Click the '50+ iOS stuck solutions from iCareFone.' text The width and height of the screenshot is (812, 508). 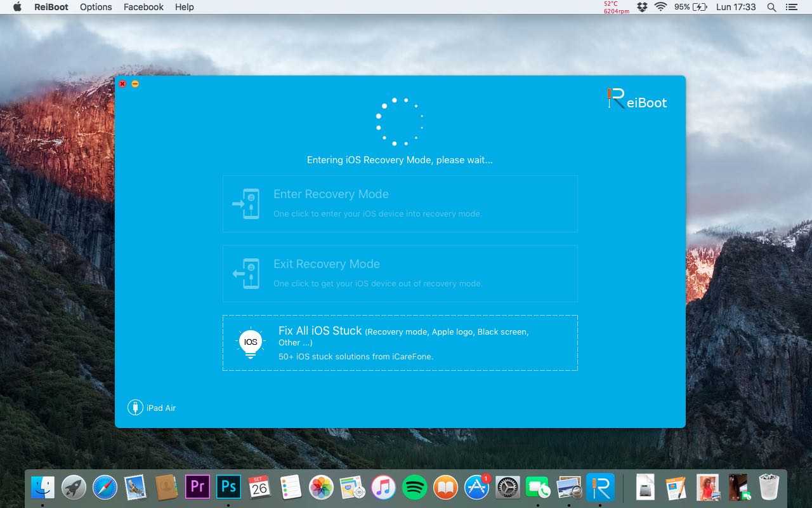click(x=356, y=356)
